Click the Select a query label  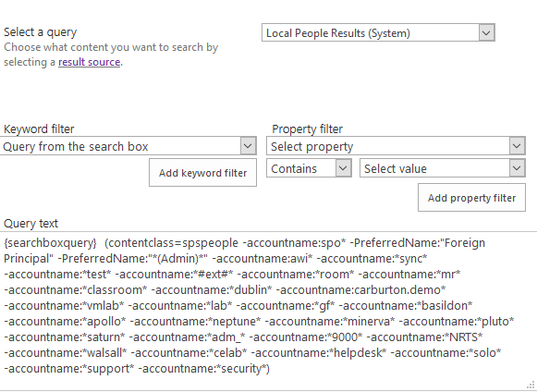(x=40, y=32)
